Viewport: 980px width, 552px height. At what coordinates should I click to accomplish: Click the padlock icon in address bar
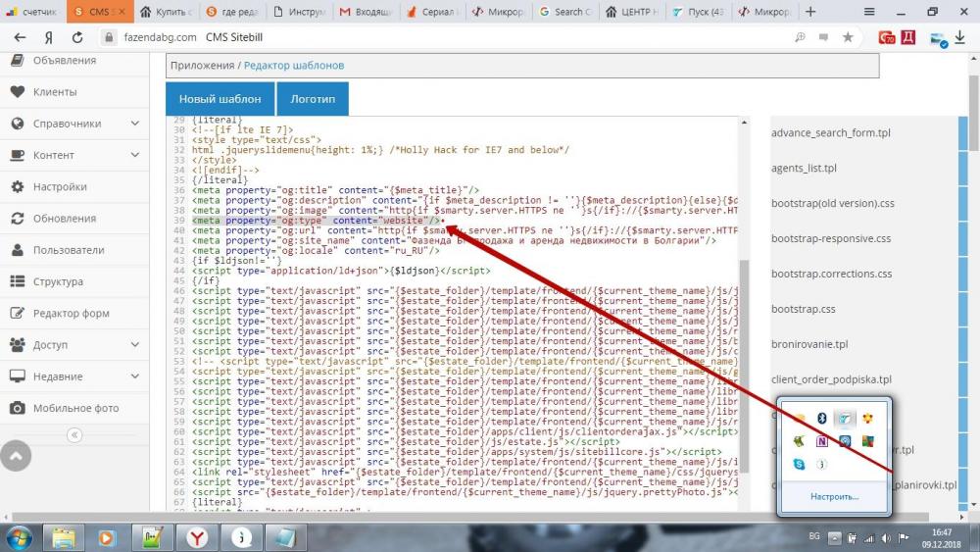coord(109,37)
